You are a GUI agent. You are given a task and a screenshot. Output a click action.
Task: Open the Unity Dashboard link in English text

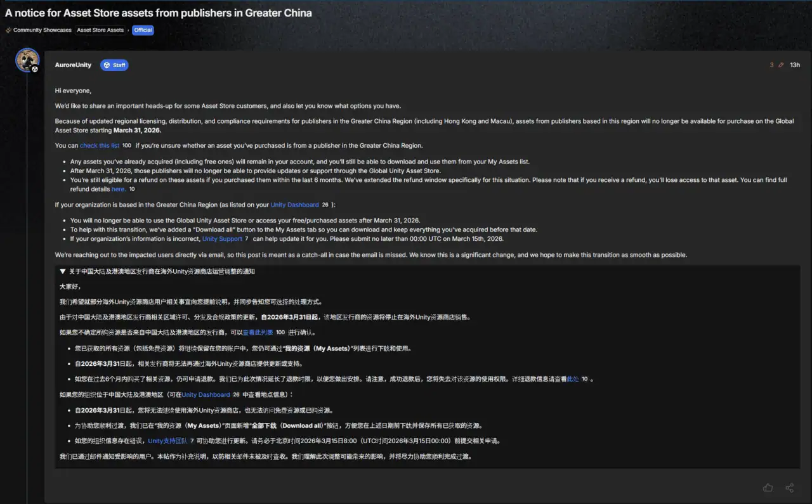[x=294, y=205]
